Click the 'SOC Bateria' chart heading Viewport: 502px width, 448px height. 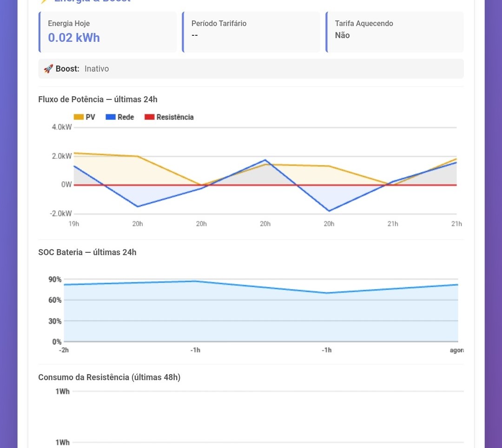pyautogui.click(x=87, y=252)
